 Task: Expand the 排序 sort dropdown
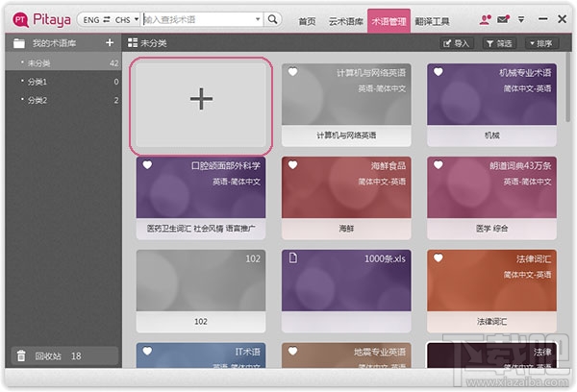click(540, 43)
